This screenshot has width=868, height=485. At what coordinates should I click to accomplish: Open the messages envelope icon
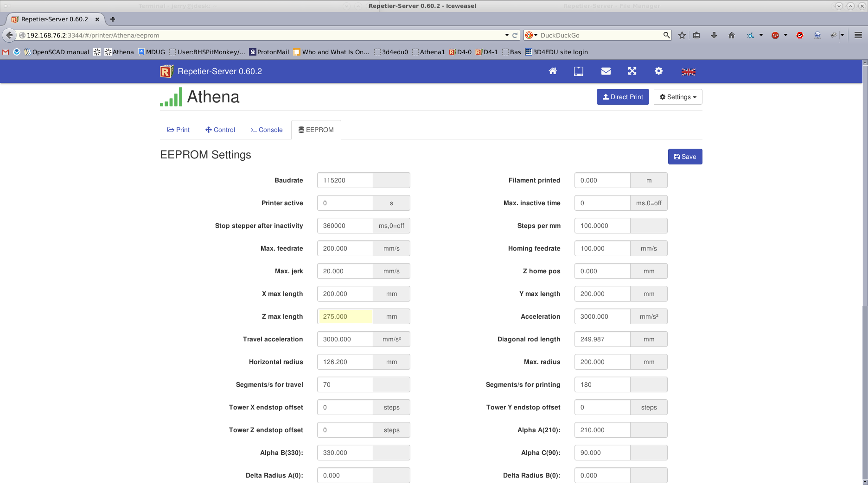click(x=606, y=71)
